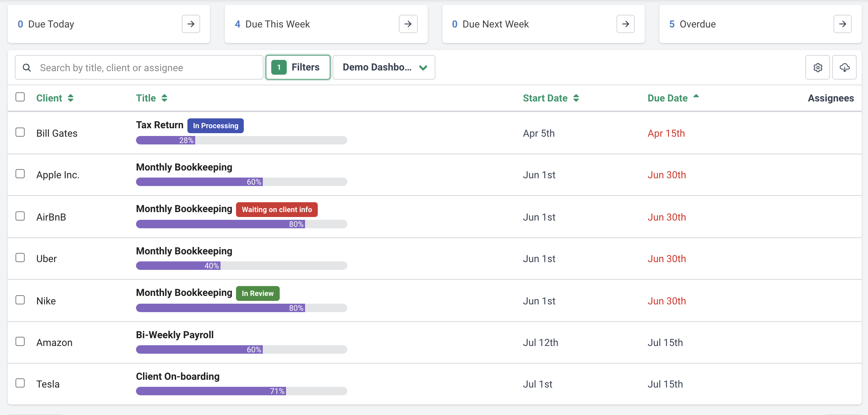Image resolution: width=868 pixels, height=415 pixels.
Task: Click the cloud download export icon
Action: coord(844,67)
